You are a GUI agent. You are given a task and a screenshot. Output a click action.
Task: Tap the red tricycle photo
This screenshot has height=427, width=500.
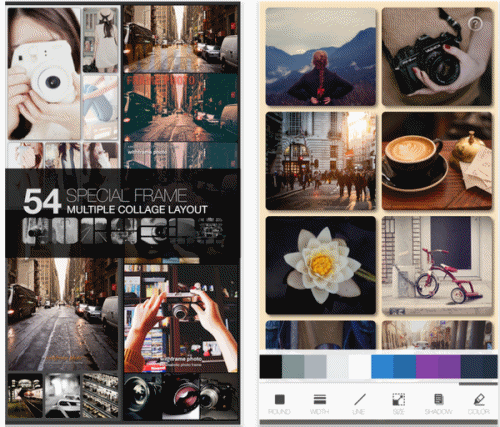coord(437,266)
